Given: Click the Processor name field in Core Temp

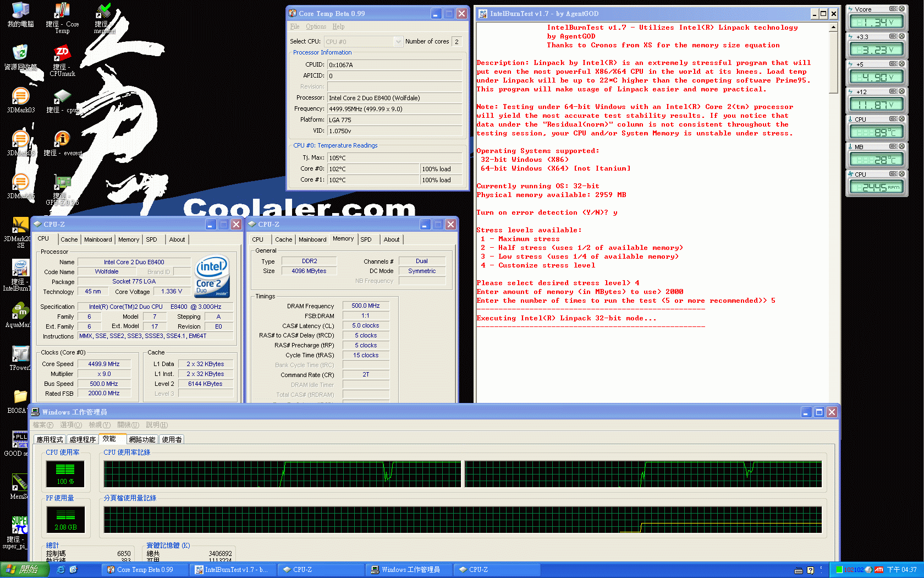Looking at the screenshot, I should pyautogui.click(x=395, y=98).
